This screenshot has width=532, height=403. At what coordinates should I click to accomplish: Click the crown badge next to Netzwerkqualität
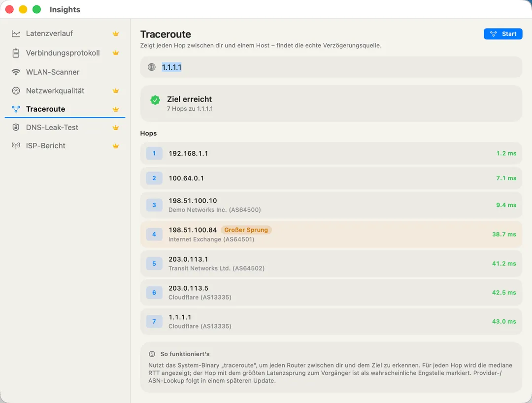116,91
